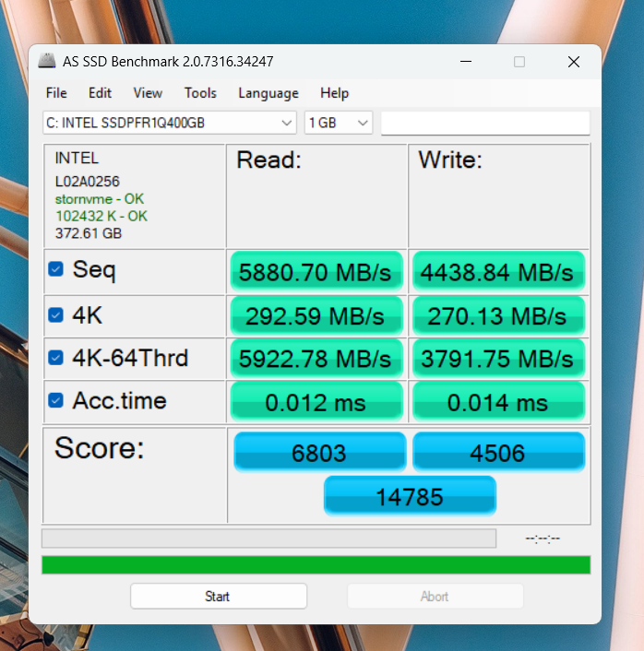644x651 pixels.
Task: Uncheck the Seq test checkbox
Action: 55,269
